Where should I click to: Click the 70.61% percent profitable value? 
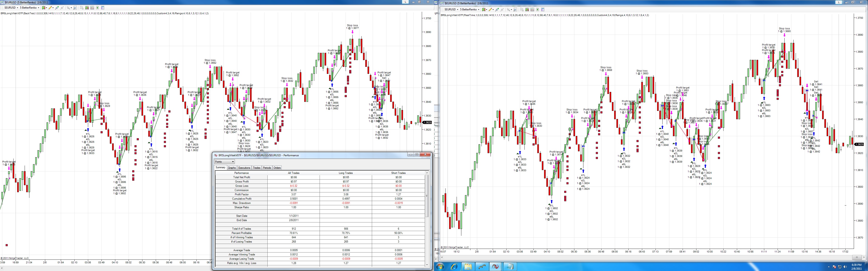coord(293,233)
